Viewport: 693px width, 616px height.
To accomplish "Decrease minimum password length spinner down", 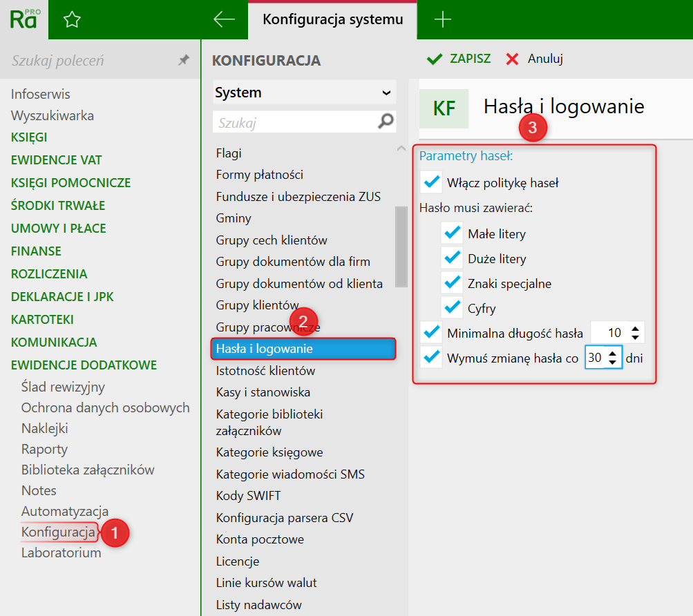I will pos(635,337).
